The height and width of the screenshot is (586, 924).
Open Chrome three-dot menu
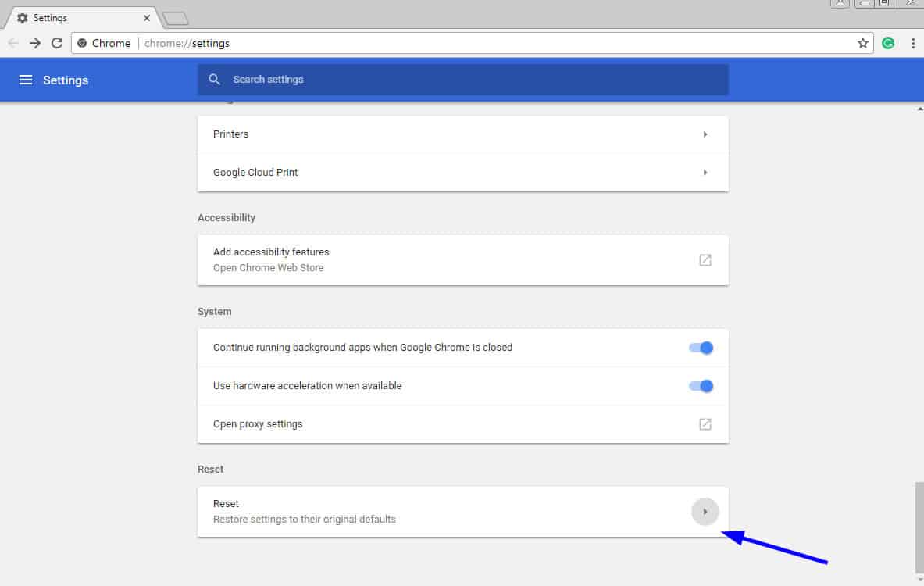tap(912, 44)
